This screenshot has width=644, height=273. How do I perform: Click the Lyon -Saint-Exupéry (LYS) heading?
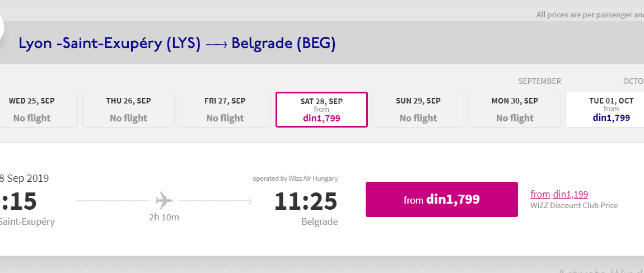pos(110,44)
